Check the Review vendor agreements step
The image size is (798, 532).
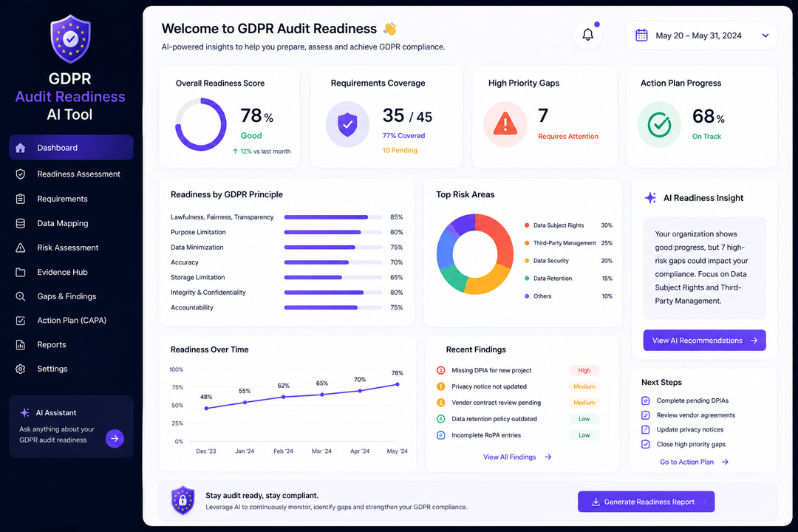click(x=645, y=415)
